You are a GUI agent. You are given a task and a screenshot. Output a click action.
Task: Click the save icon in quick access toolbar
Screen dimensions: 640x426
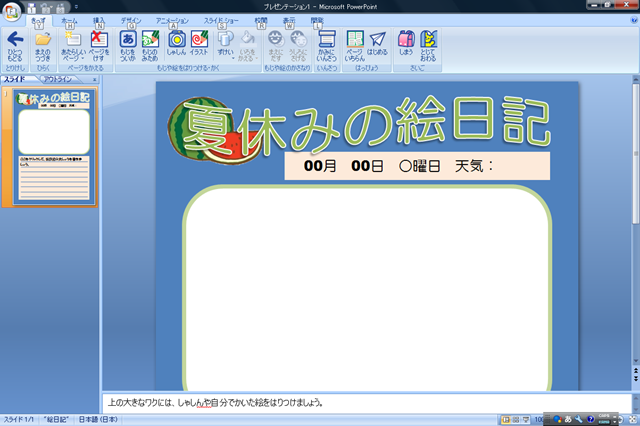[32, 7]
